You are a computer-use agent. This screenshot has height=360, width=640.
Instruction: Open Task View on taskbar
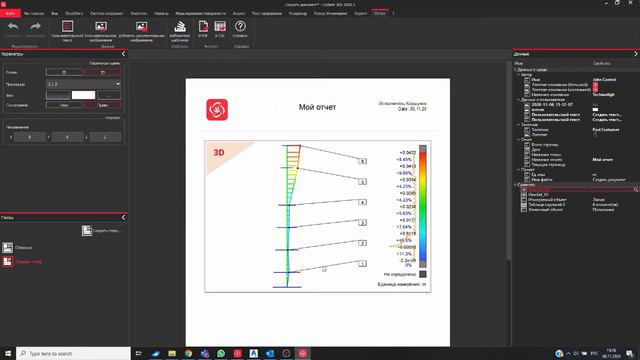point(139,353)
